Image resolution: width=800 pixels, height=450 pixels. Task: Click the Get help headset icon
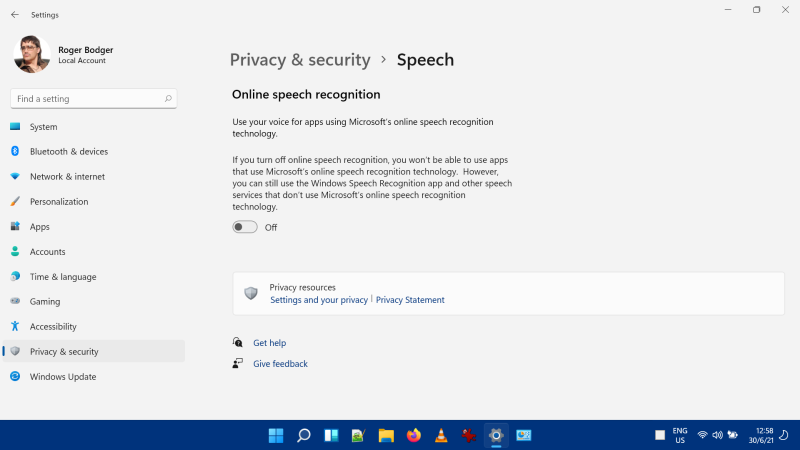coord(238,342)
